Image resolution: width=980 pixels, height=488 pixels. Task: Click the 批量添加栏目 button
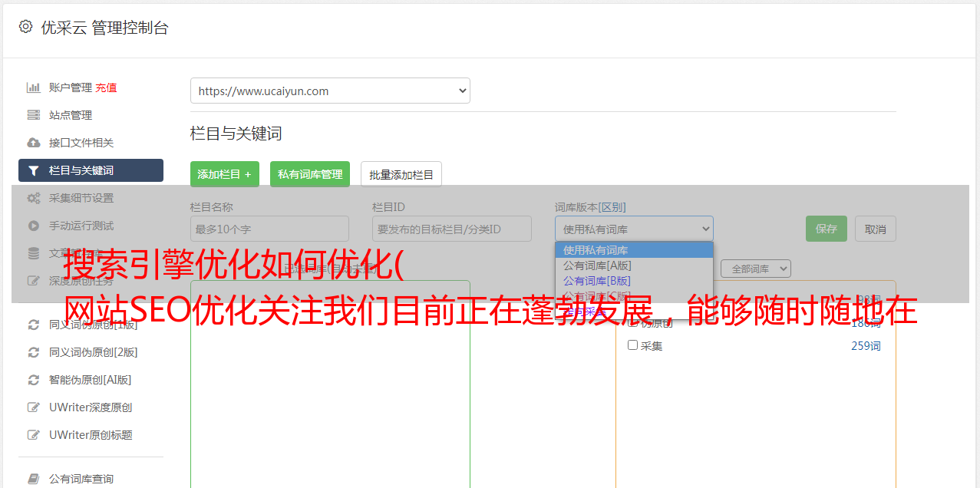[x=401, y=174]
